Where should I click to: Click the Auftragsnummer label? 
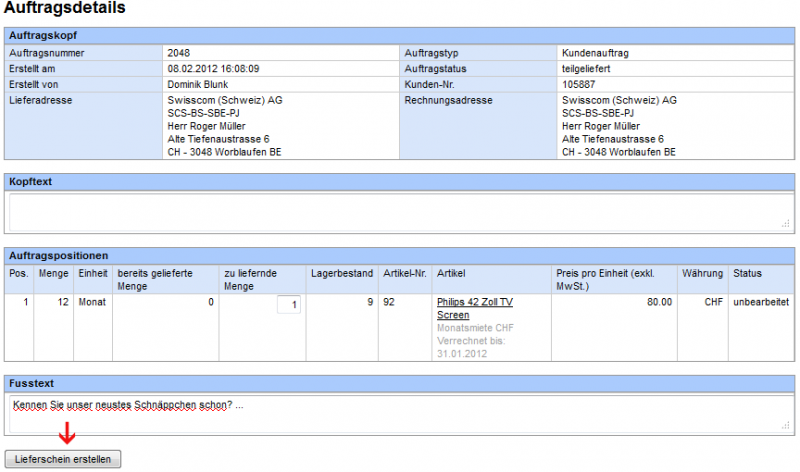pos(46,53)
